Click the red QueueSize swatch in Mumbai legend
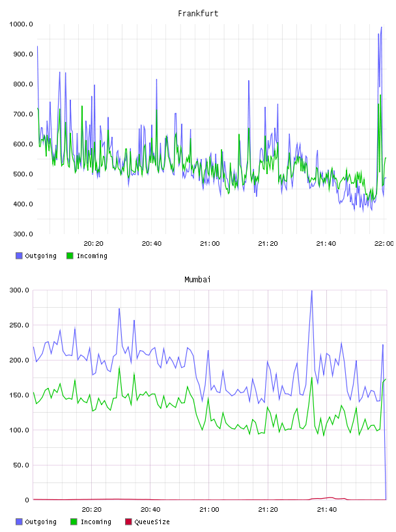The width and height of the screenshot is (396, 532). 128,522
